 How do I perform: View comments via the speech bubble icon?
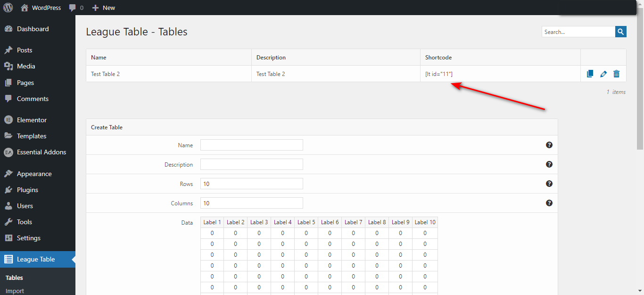(73, 8)
